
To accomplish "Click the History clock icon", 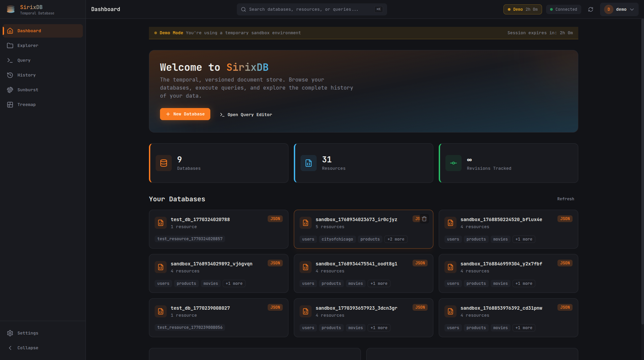I will pyautogui.click(x=10, y=75).
